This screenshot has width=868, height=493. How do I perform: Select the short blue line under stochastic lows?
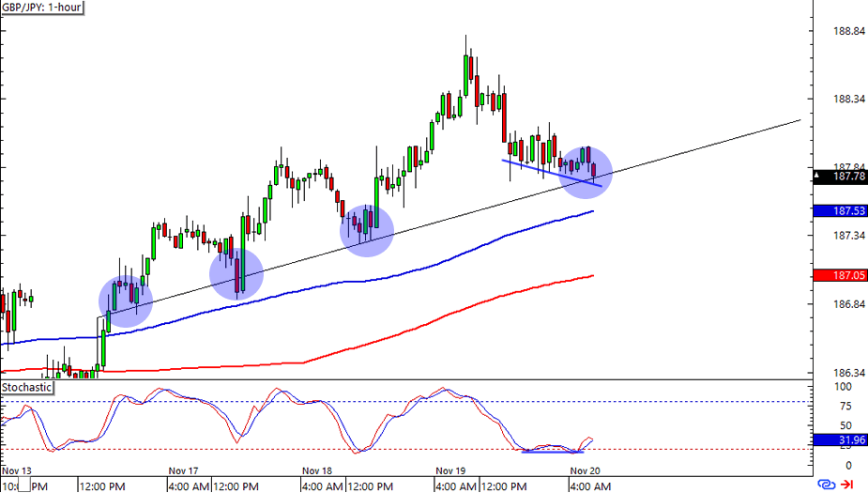coord(553,452)
